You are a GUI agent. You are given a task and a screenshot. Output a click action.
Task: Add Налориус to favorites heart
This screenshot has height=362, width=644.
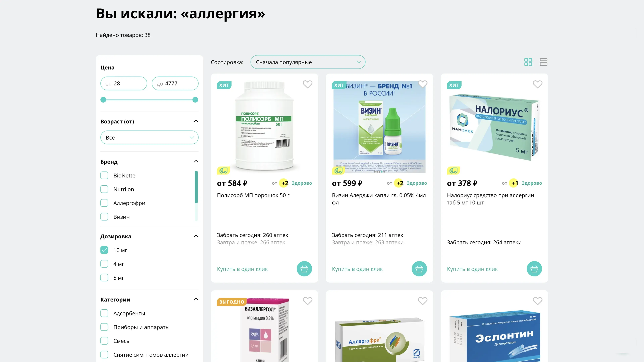(x=538, y=84)
